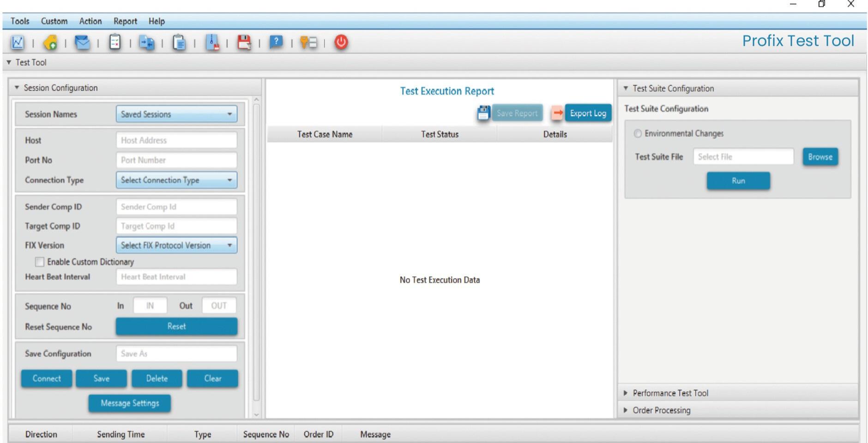Click the Run button

click(x=738, y=181)
